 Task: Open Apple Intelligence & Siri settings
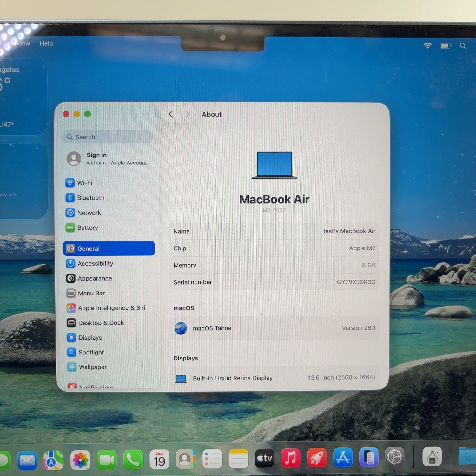pyautogui.click(x=111, y=308)
